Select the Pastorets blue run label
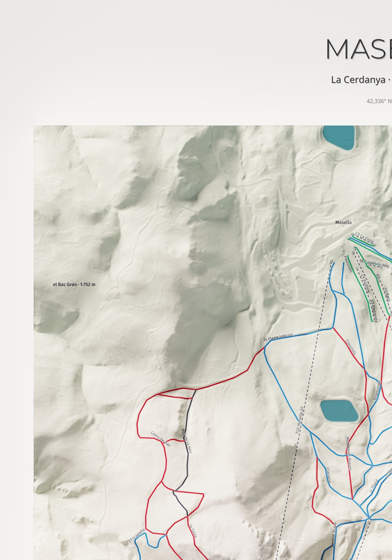The width and height of the screenshot is (392, 560). [347, 264]
